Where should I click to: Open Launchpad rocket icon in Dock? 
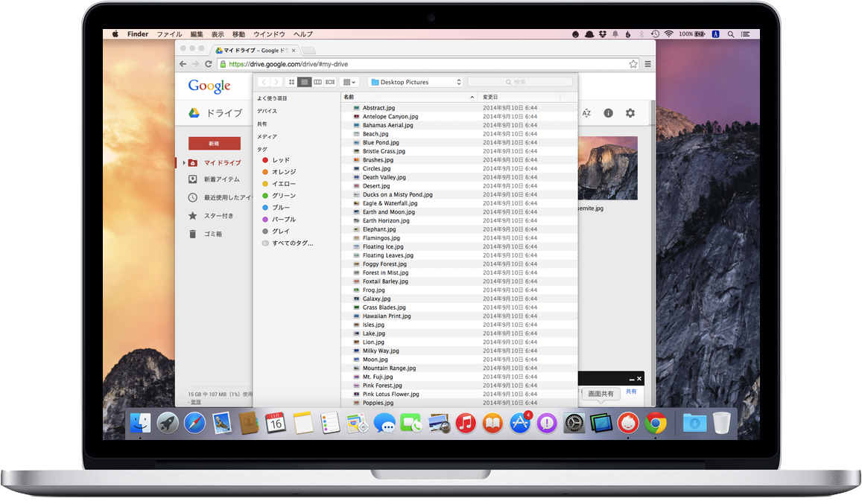point(167,423)
